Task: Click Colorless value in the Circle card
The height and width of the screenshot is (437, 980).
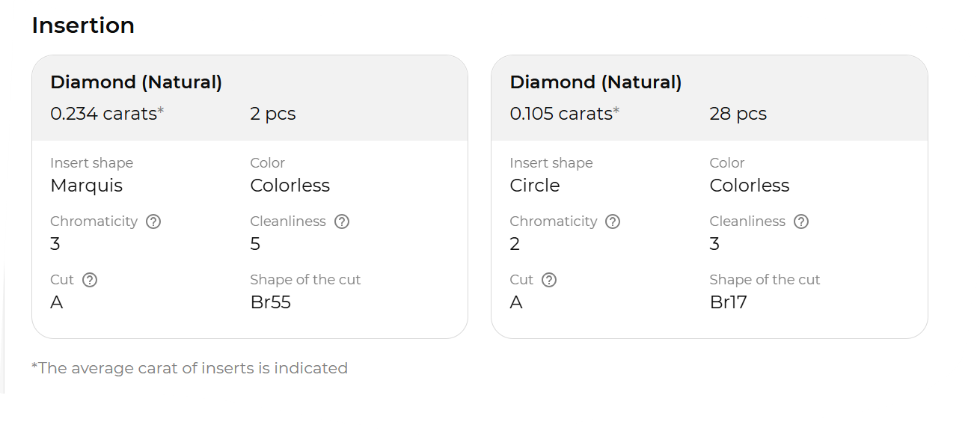Action: [x=749, y=186]
